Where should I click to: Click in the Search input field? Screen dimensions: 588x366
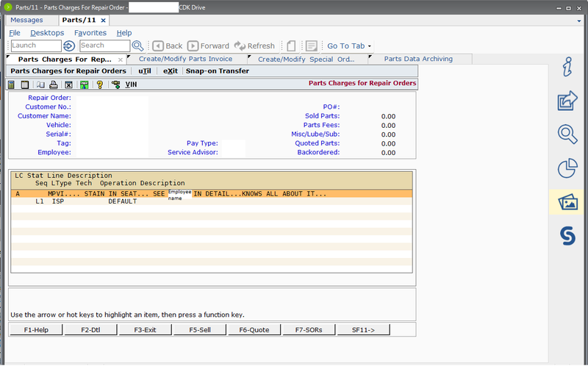104,46
